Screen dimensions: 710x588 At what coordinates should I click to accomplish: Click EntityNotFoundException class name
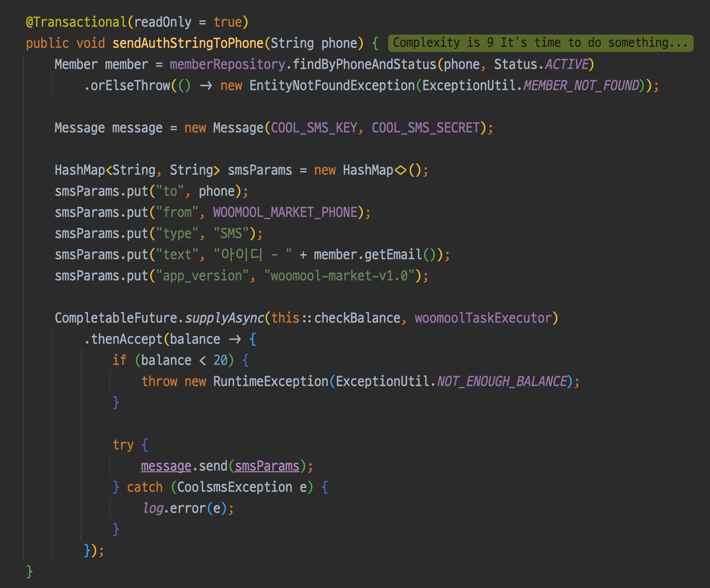pyautogui.click(x=332, y=86)
